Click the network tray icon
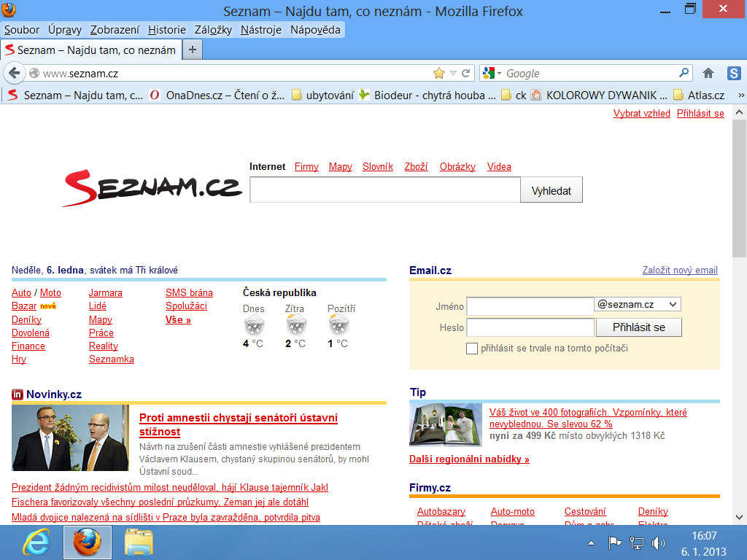Viewport: 747px width, 560px height. point(636,542)
